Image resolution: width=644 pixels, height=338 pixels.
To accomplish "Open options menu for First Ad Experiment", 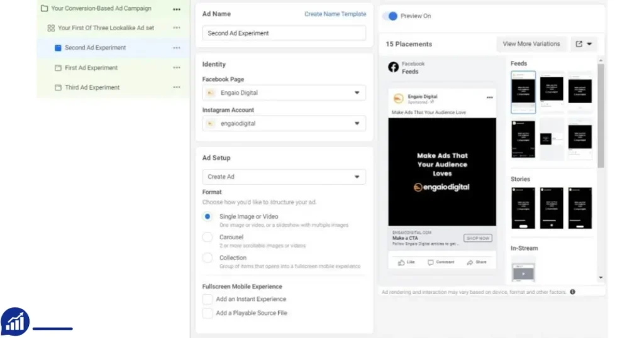I will click(x=177, y=68).
